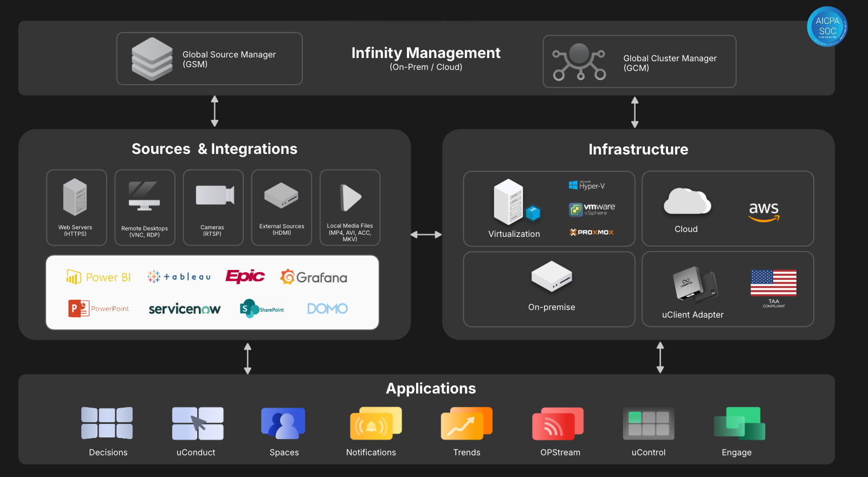Click the AWS logo

pyautogui.click(x=764, y=212)
